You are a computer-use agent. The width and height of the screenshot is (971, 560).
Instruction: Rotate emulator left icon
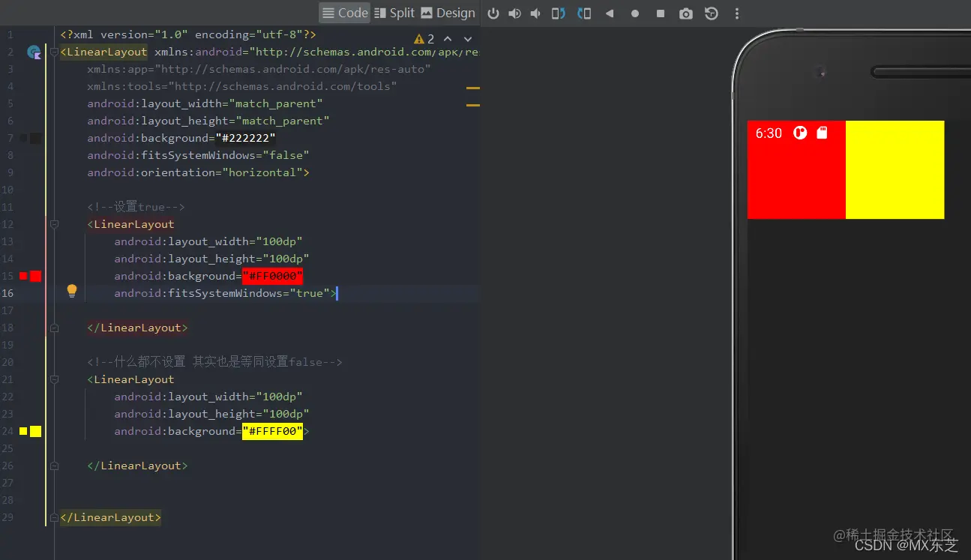(x=559, y=13)
